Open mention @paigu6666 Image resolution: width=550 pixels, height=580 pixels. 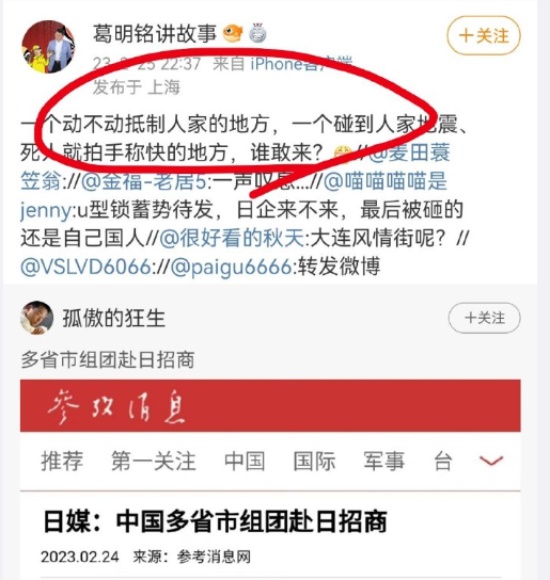[232, 267]
